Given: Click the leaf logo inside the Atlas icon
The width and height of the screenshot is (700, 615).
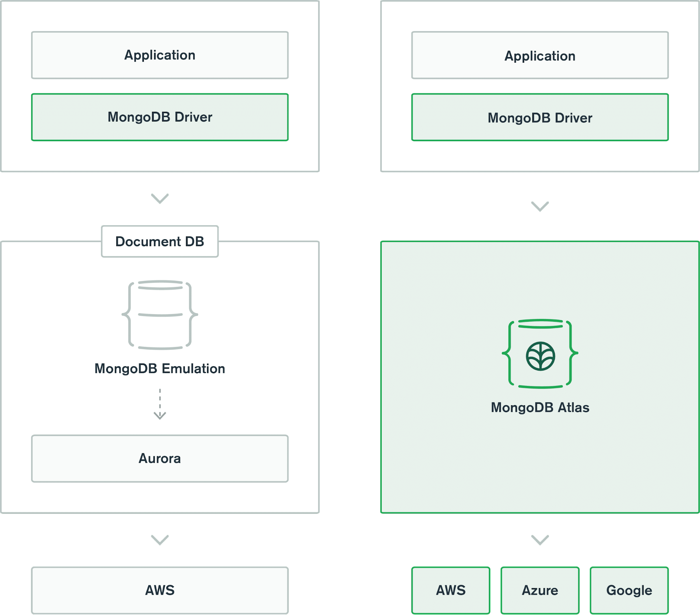Looking at the screenshot, I should [540, 356].
